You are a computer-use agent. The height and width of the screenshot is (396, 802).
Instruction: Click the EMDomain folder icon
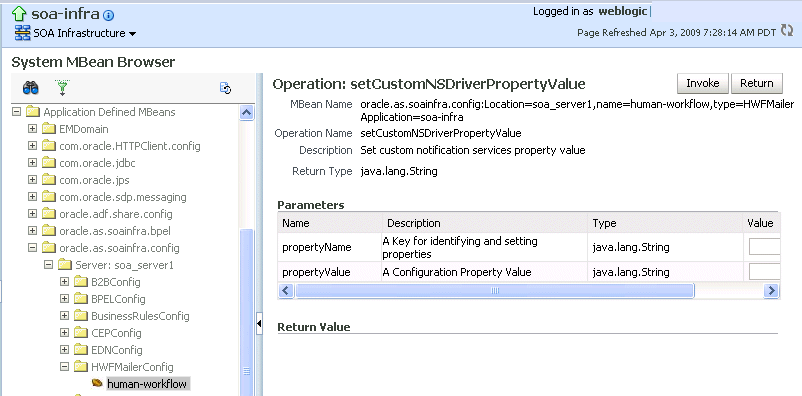coord(49,129)
